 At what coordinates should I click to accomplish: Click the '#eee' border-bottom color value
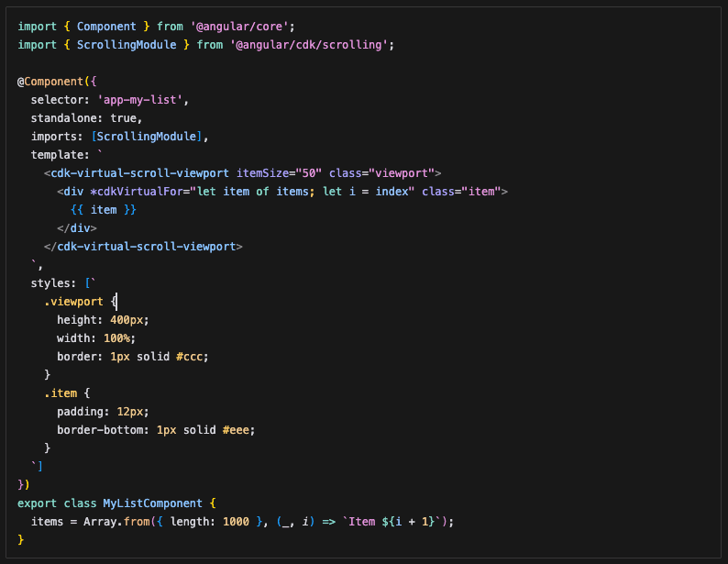click(x=236, y=430)
